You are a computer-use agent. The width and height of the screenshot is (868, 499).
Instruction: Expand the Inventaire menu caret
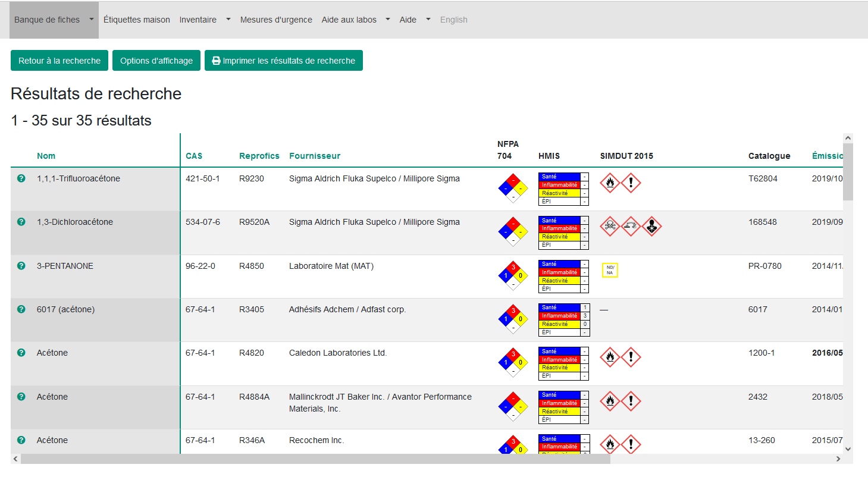click(228, 19)
